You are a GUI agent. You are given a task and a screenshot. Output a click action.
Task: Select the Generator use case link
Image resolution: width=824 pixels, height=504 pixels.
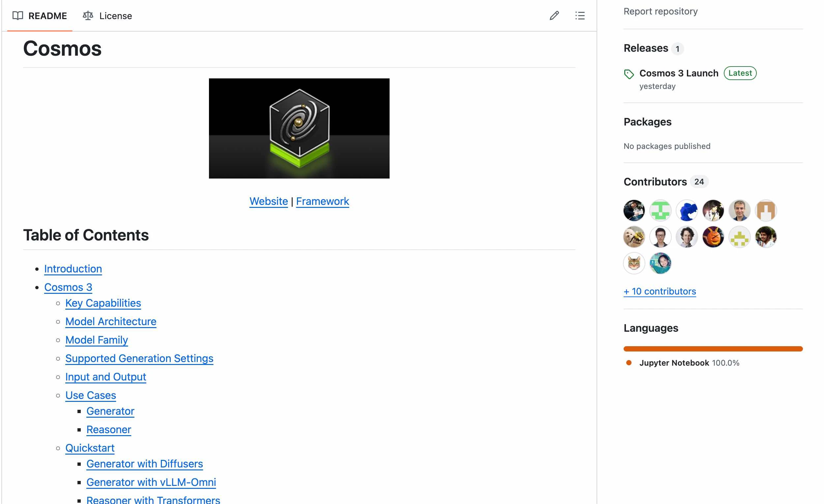click(x=110, y=411)
